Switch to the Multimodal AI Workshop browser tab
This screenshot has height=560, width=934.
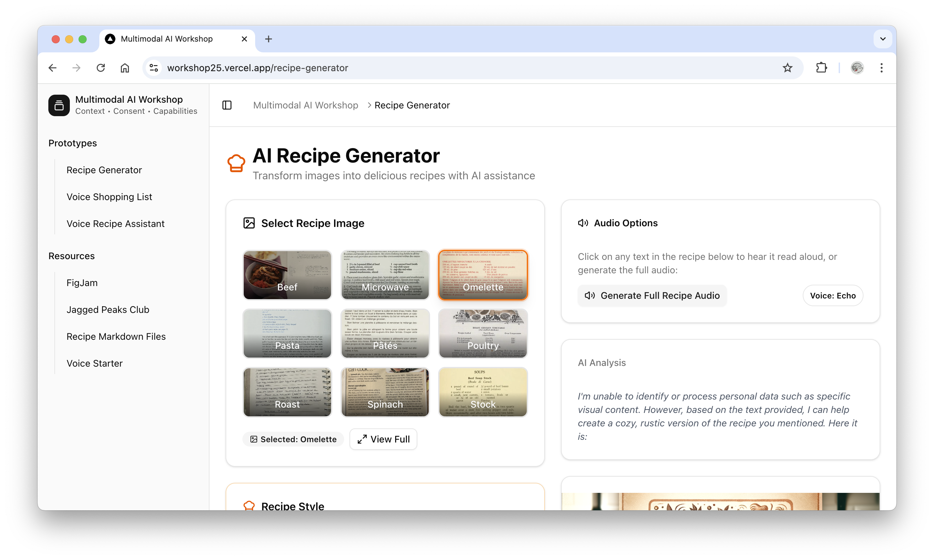[x=166, y=39]
